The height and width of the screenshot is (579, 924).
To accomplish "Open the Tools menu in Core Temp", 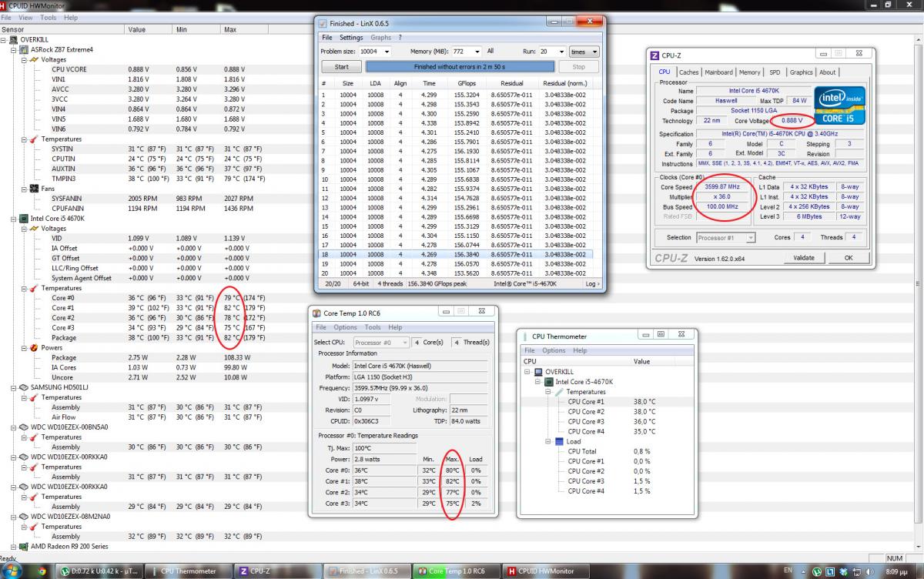I will tap(372, 327).
